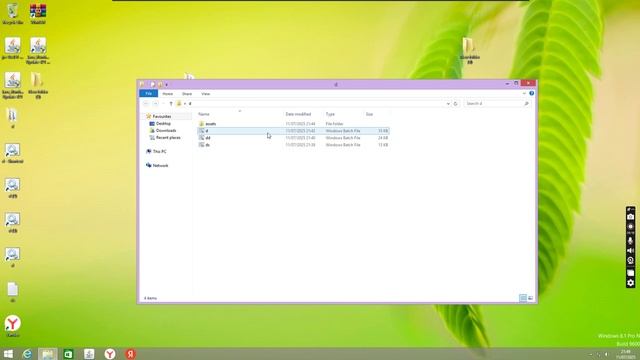This screenshot has height=360, width=640.
Task: Take a screenshot with recorder camera icon
Action: (x=631, y=217)
